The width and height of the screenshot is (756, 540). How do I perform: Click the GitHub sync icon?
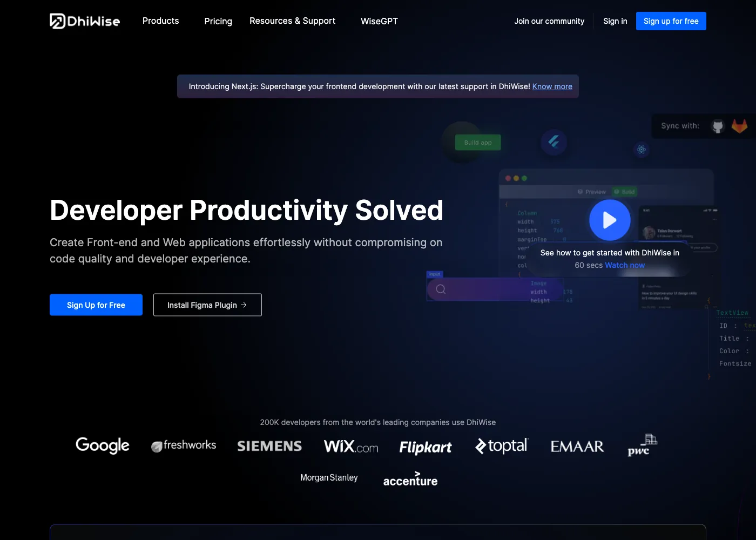718,126
